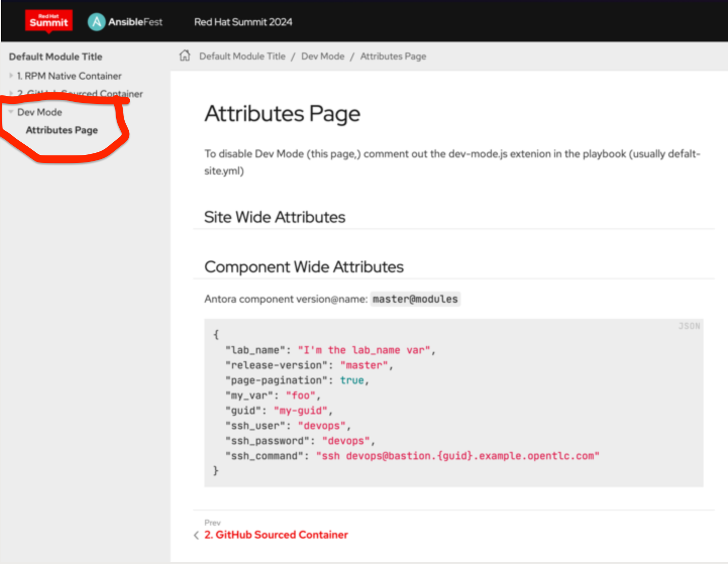Open Attributes Page in sidebar

coord(62,130)
